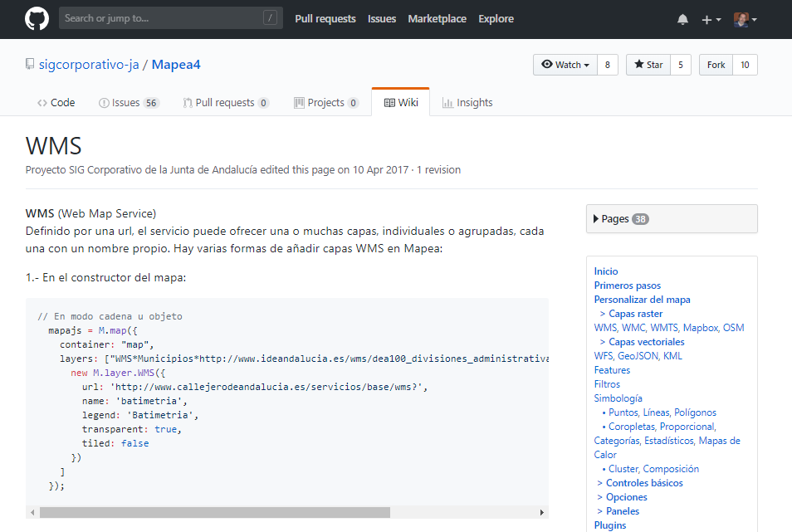Image resolution: width=792 pixels, height=532 pixels.
Task: Open your profile avatar menu
Action: pos(741,18)
